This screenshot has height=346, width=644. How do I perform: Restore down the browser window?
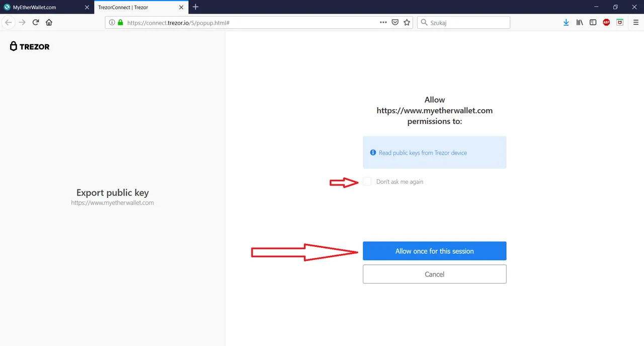pyautogui.click(x=615, y=7)
